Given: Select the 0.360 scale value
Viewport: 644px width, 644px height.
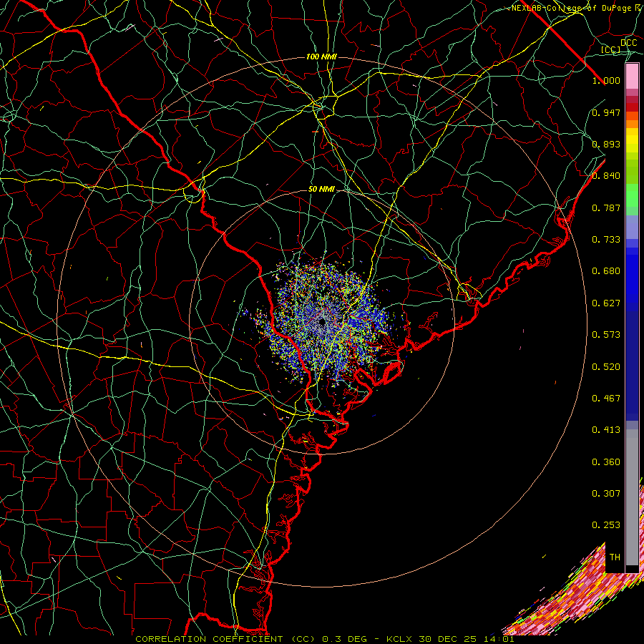Looking at the screenshot, I should (x=606, y=462).
